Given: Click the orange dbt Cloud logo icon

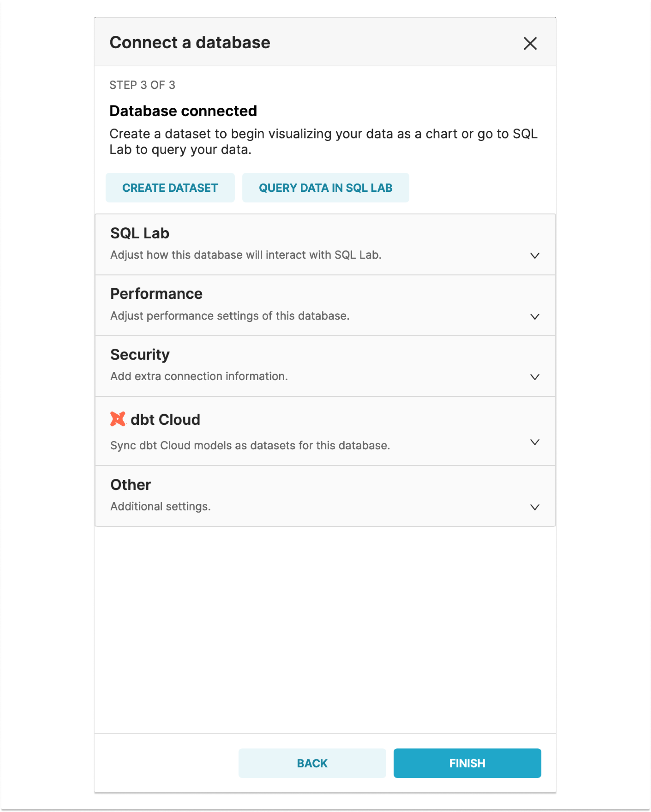Looking at the screenshot, I should (x=118, y=419).
